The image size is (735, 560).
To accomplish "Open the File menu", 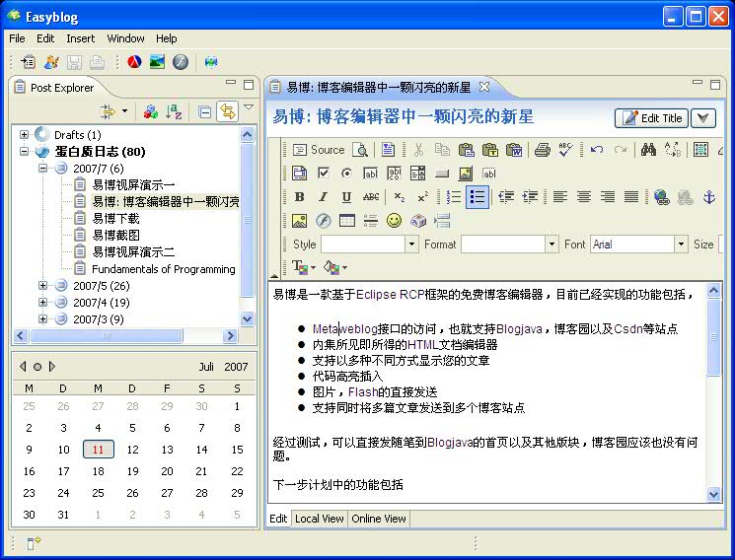I will click(17, 38).
